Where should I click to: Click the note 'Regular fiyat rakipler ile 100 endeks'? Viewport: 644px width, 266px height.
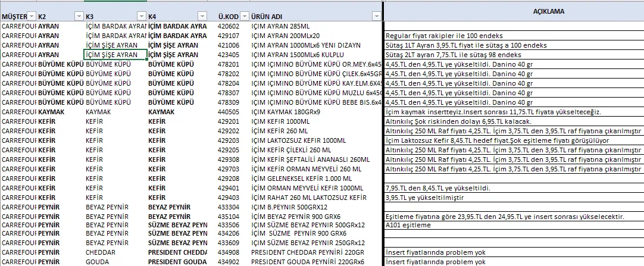pyautogui.click(x=445, y=36)
